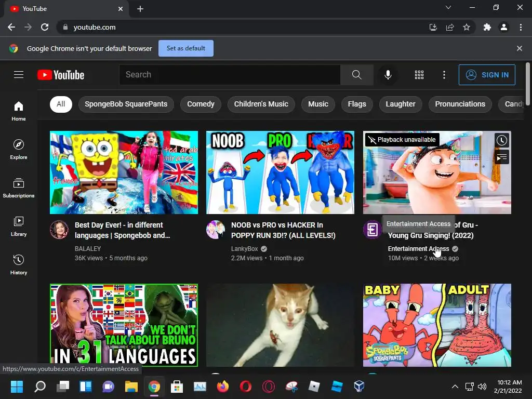
Task: Go back with browser back arrow
Action: [11, 27]
